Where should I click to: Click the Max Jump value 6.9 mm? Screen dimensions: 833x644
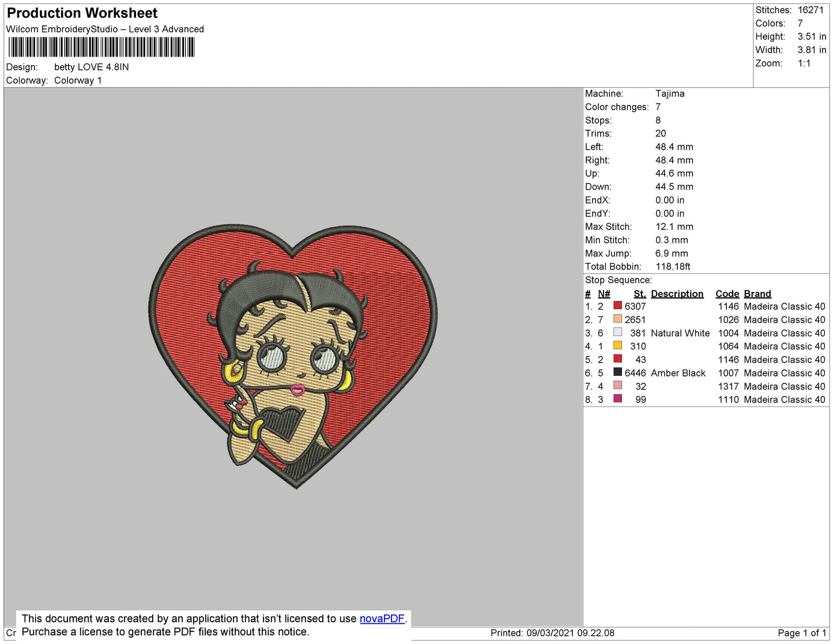672,253
